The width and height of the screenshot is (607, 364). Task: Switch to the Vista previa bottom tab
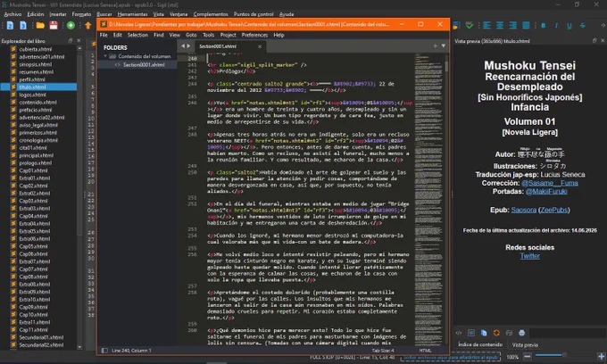tap(525, 344)
